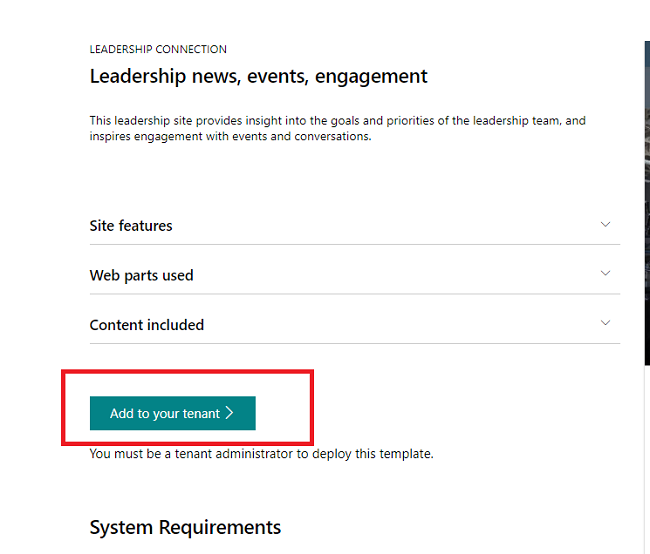Click the leadership site description paragraph

pos(337,128)
